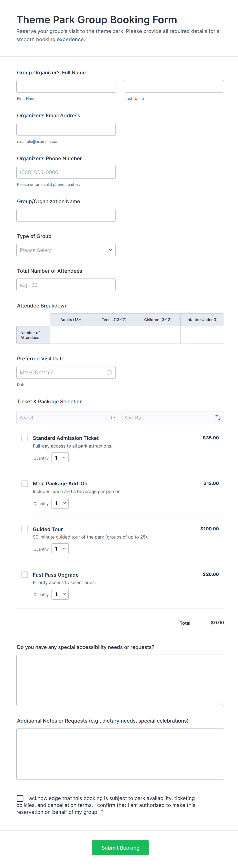The height and width of the screenshot is (868, 238).
Task: Click the Sort By order icon
Action: tap(218, 418)
